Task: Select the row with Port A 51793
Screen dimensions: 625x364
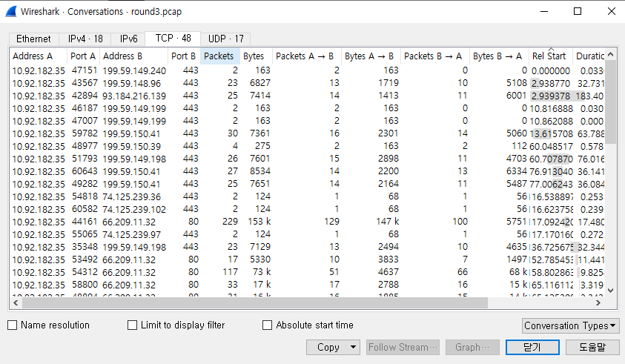Action: click(307, 159)
